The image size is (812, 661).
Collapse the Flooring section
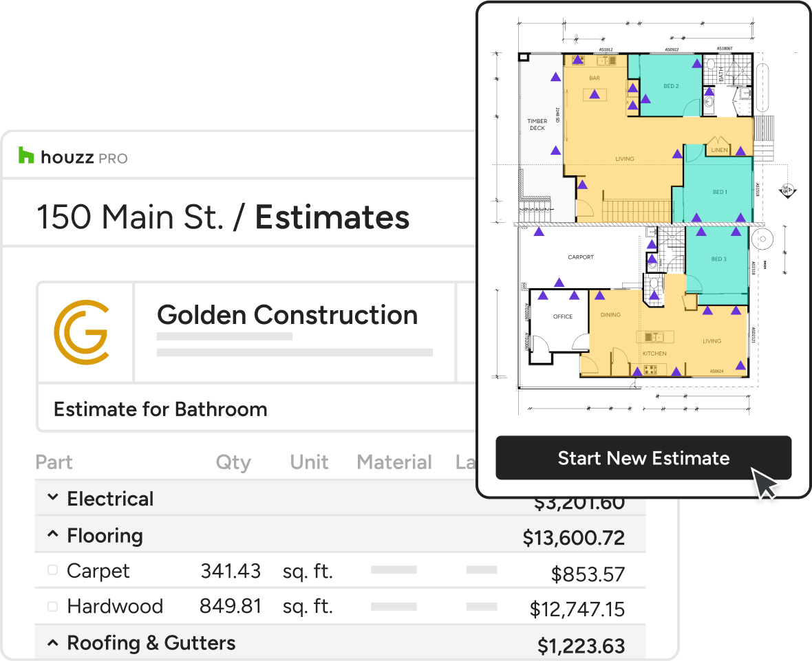pyautogui.click(x=52, y=534)
